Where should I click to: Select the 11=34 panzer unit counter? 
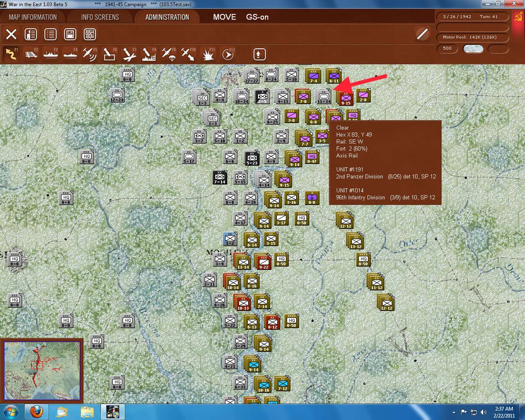pyautogui.click(x=324, y=97)
